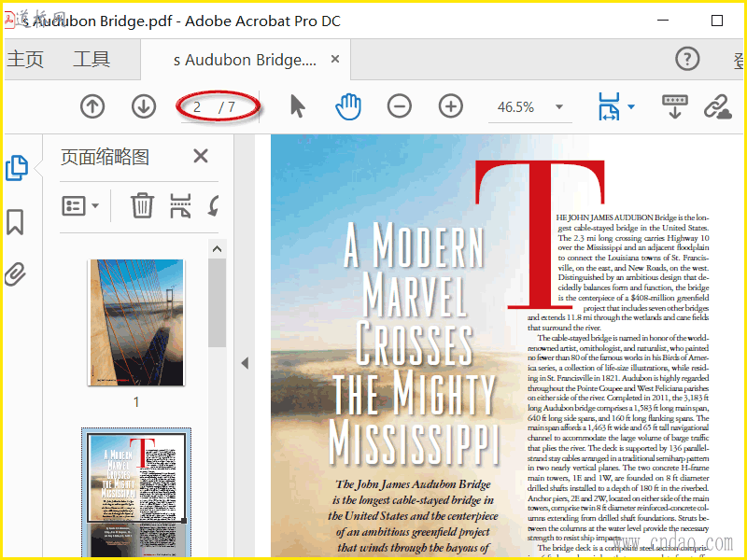This screenshot has width=747, height=560.
Task: Open the zoom level dropdown arrow
Action: coord(559,106)
